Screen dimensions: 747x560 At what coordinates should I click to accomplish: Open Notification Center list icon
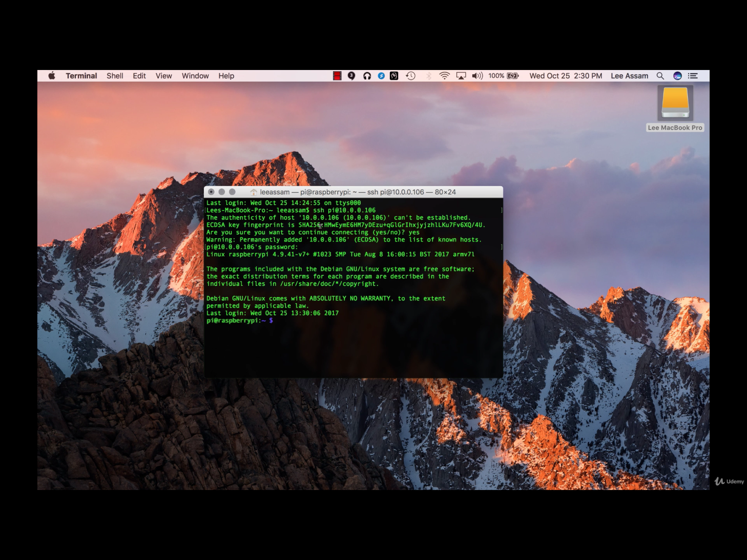[693, 76]
